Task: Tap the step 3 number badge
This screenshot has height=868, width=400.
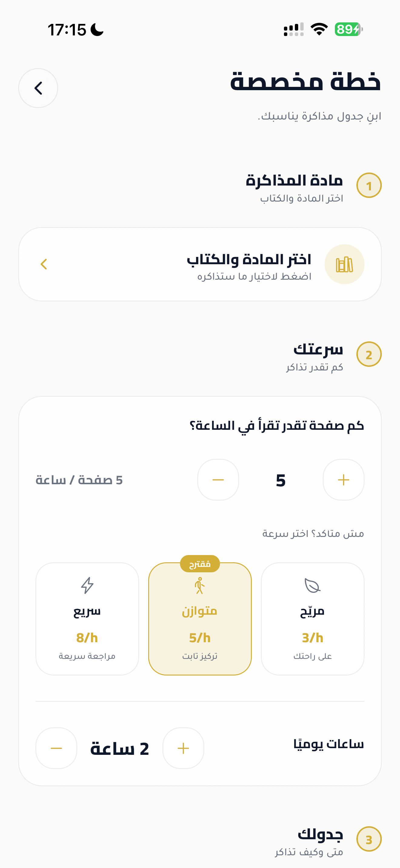Action: click(x=369, y=839)
